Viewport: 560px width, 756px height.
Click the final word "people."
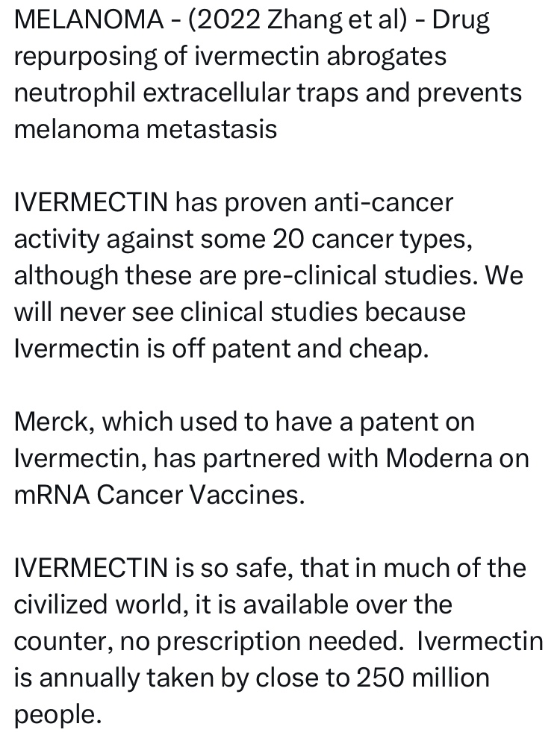click(57, 714)
